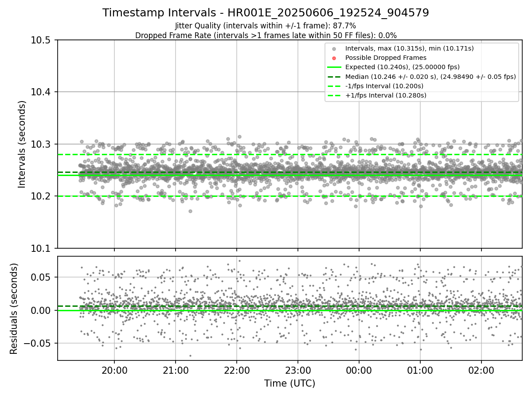Click the Dropped Frame Rate 0.0% subtitle
The width and height of the screenshot is (532, 399).
266,35
